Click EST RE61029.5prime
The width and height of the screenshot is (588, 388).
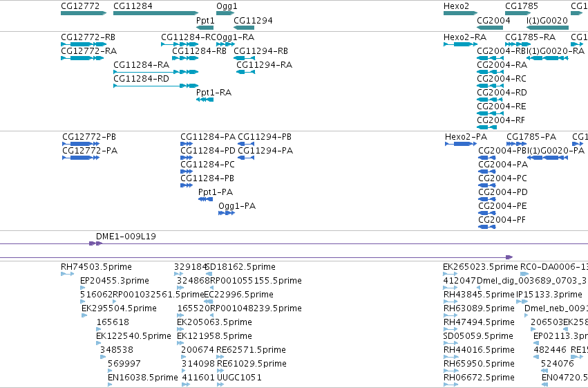(x=220, y=371)
